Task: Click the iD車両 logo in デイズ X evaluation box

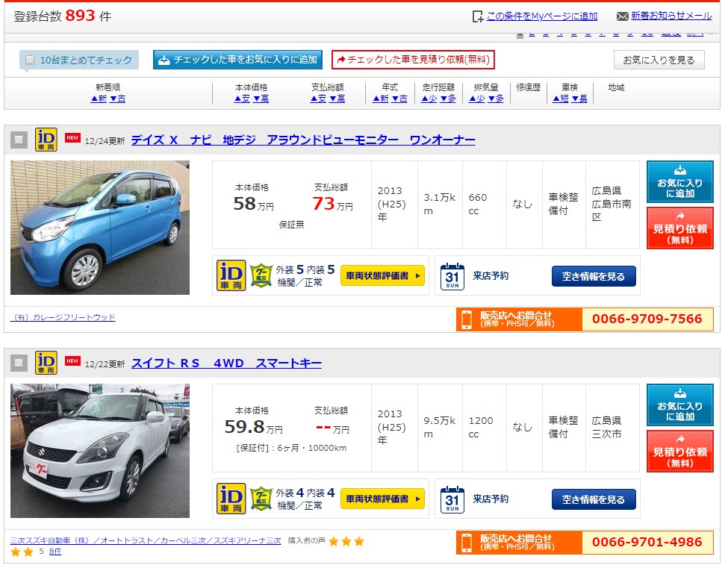Action: 231,275
